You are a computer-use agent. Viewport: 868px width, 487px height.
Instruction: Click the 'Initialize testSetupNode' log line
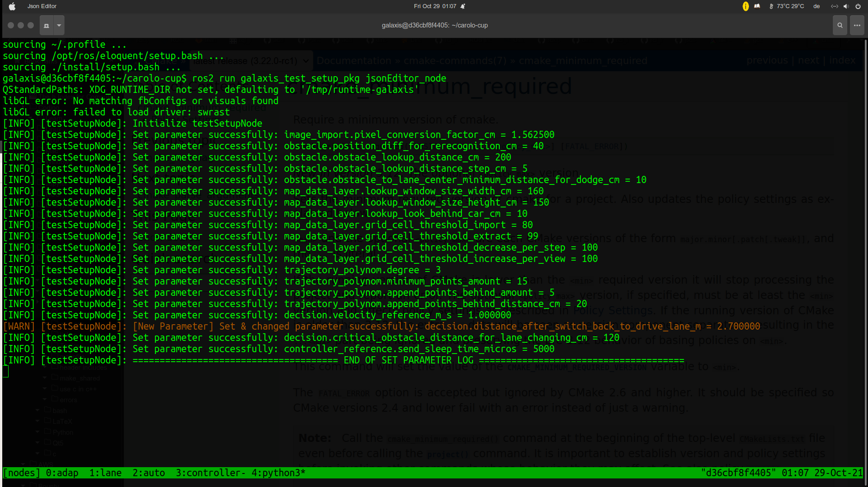133,124
